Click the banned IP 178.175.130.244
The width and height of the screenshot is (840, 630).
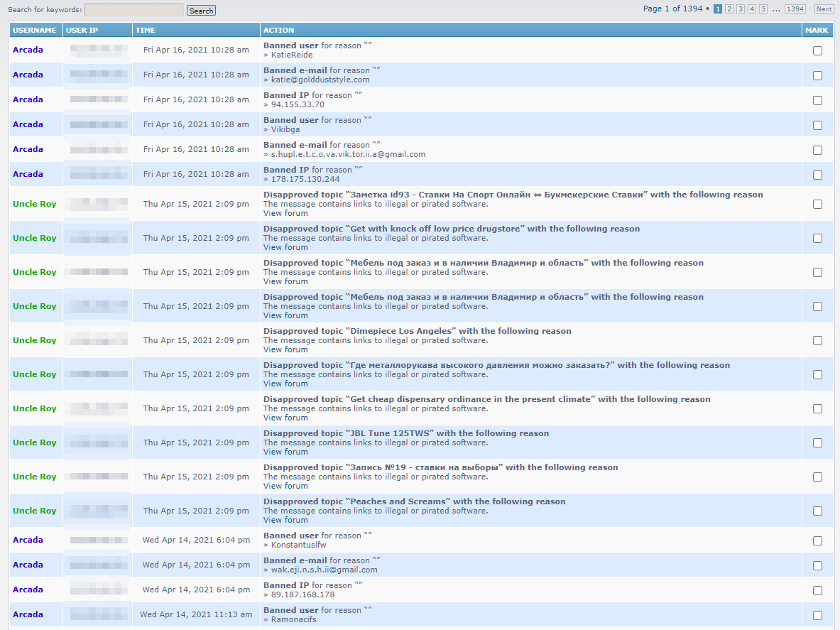click(305, 179)
